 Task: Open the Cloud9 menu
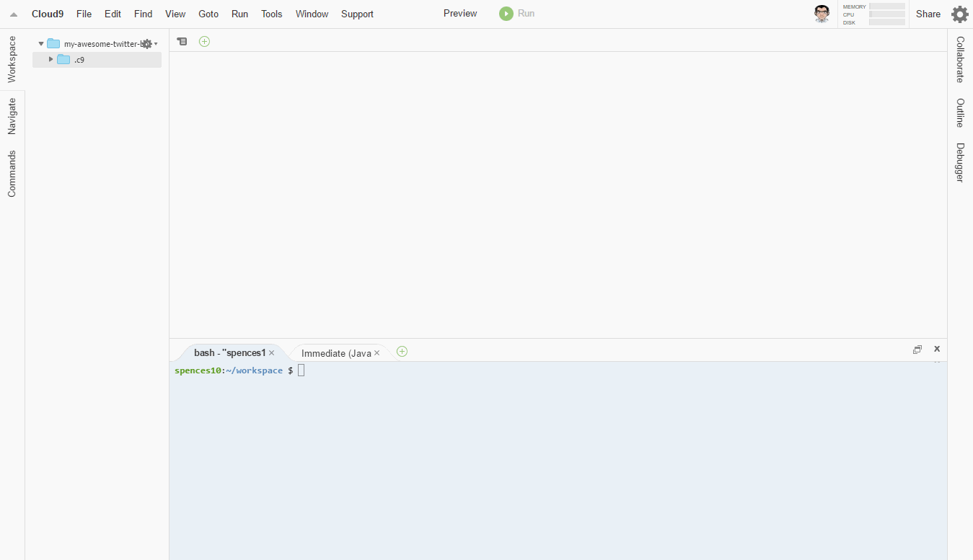(48, 14)
